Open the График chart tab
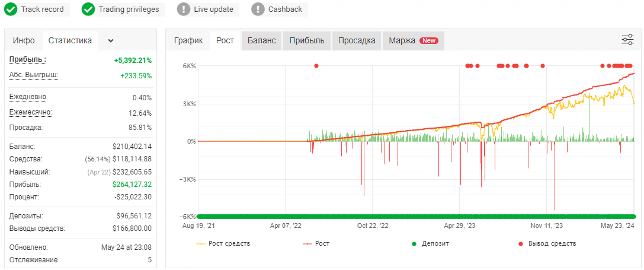Screen dimensions: 644x270 pos(188,41)
